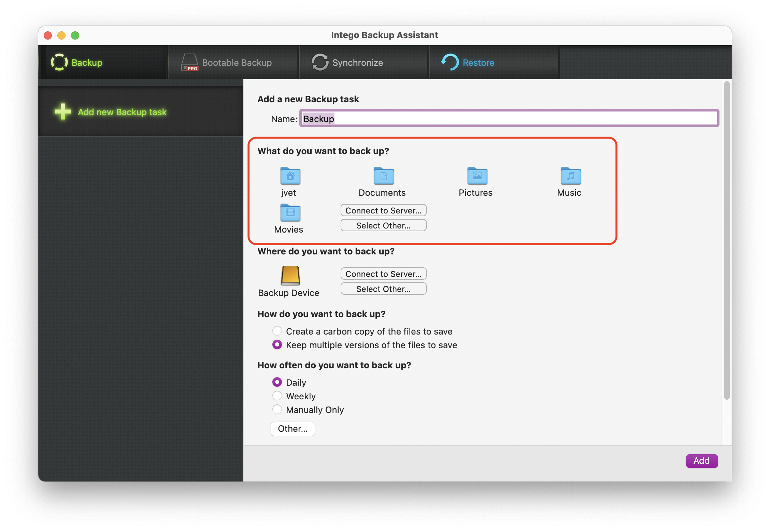Select Add new Backup task in sidebar
The height and width of the screenshot is (532, 770).
click(141, 112)
